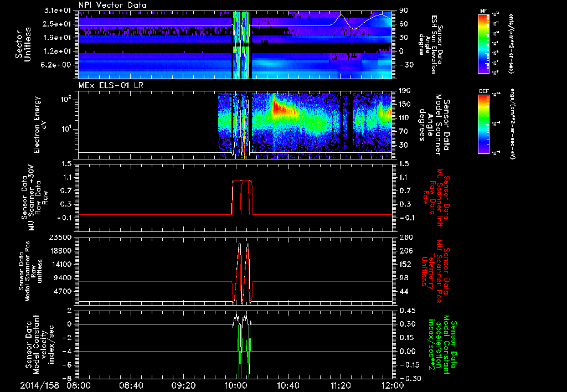Click the 206 telemetry tick value

point(405,251)
